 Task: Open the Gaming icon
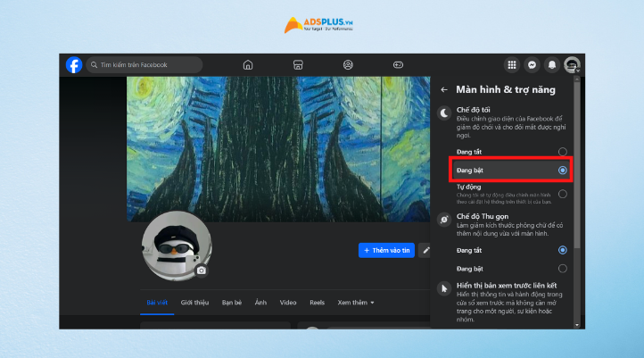coord(398,65)
